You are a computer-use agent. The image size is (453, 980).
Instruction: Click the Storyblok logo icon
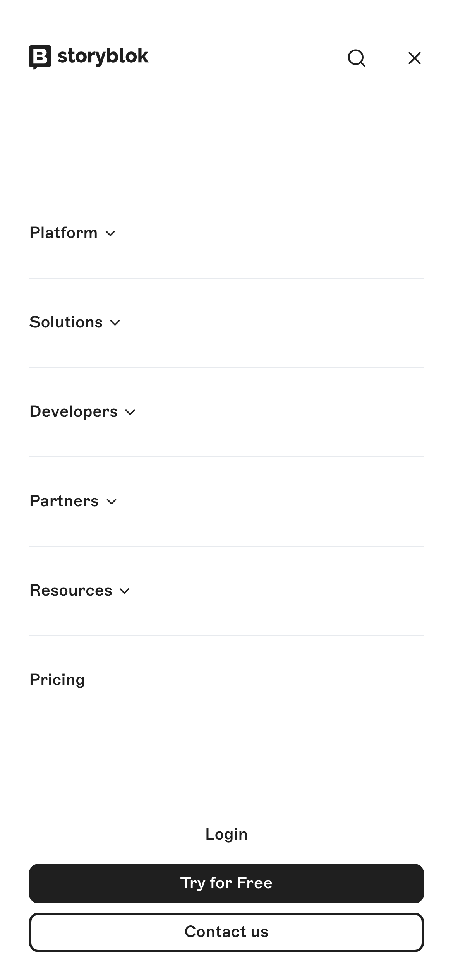40,57
